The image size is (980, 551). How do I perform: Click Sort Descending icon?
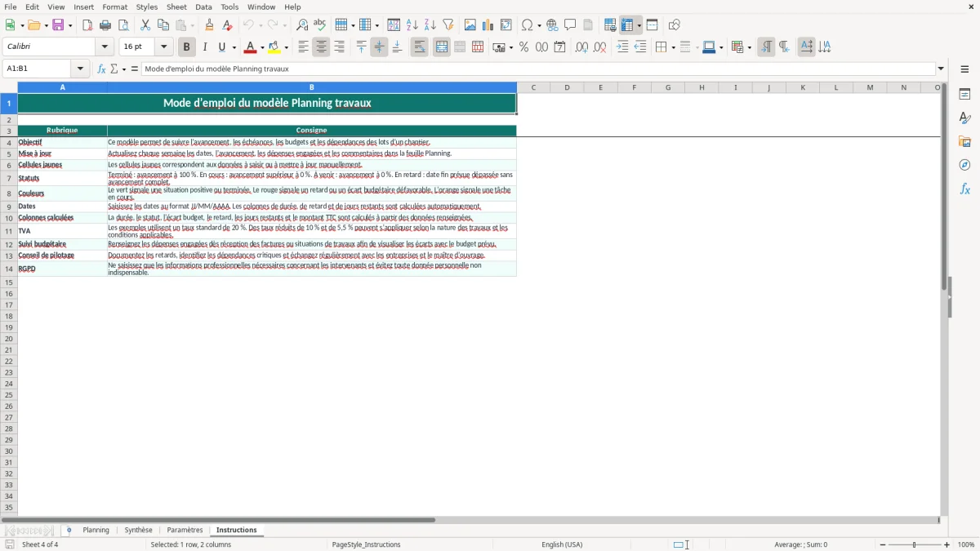click(x=430, y=25)
